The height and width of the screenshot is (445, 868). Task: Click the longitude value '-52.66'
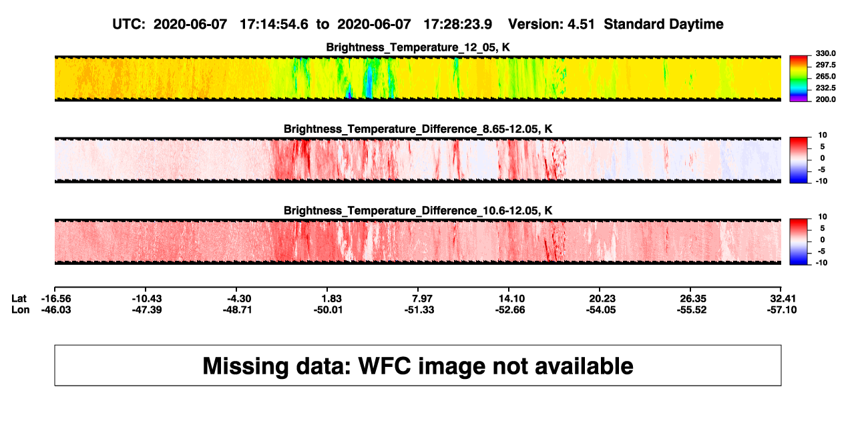[509, 310]
